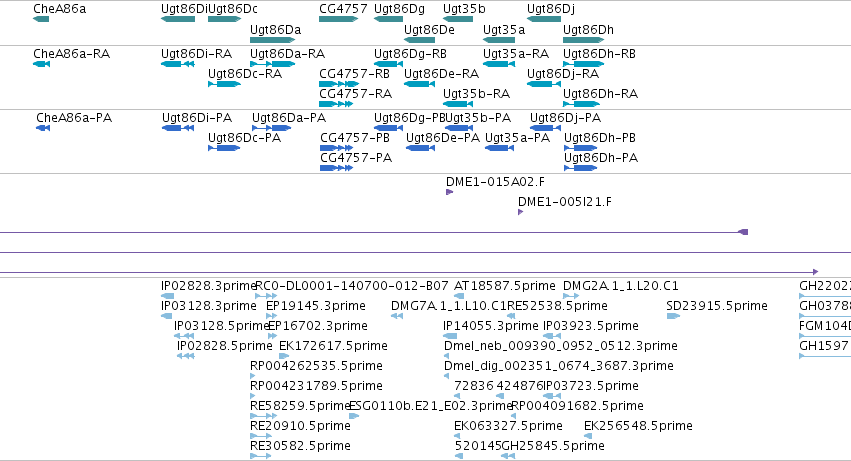Screen dimensions: 851x461
Task: Click the CG4757-RB transcript label
Action: pos(354,74)
